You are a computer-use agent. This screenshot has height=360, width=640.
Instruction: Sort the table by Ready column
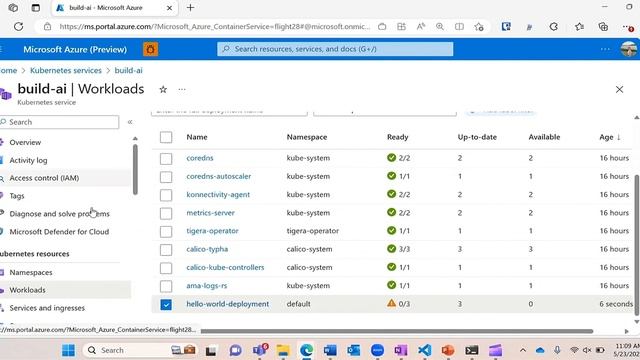pyautogui.click(x=398, y=137)
